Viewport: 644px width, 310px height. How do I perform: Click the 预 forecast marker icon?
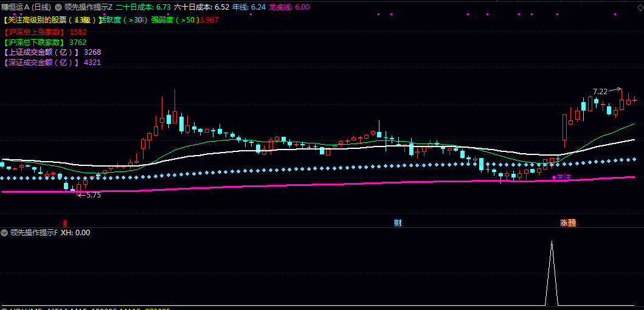point(572,223)
